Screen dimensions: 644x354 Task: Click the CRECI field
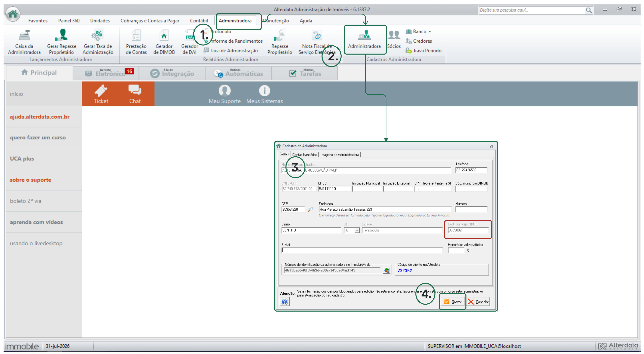[x=334, y=189]
